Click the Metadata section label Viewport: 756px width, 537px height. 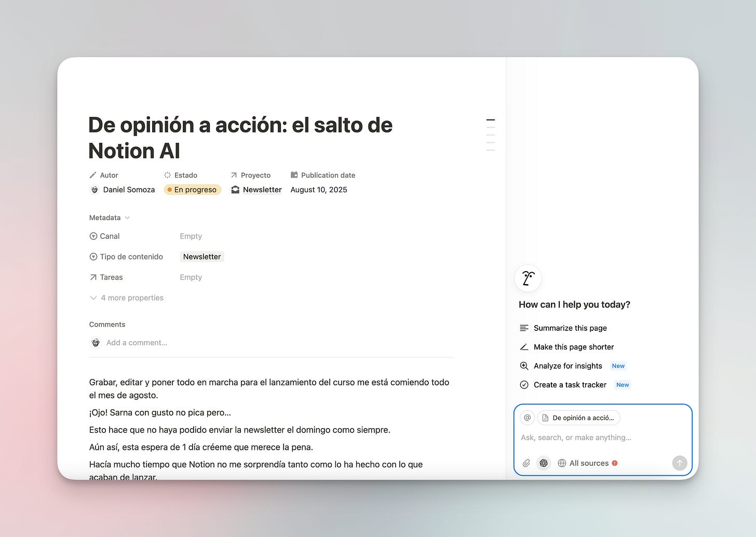pos(105,218)
